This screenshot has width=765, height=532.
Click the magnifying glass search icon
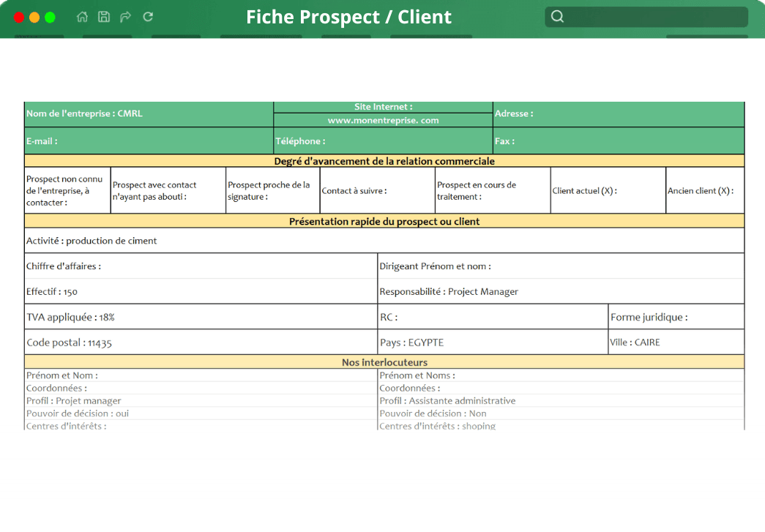click(557, 16)
